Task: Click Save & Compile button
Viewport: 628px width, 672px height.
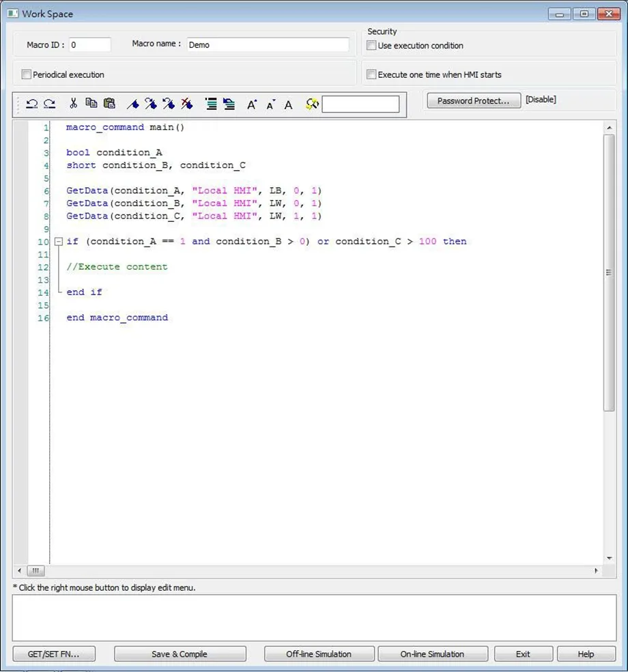Action: (180, 654)
